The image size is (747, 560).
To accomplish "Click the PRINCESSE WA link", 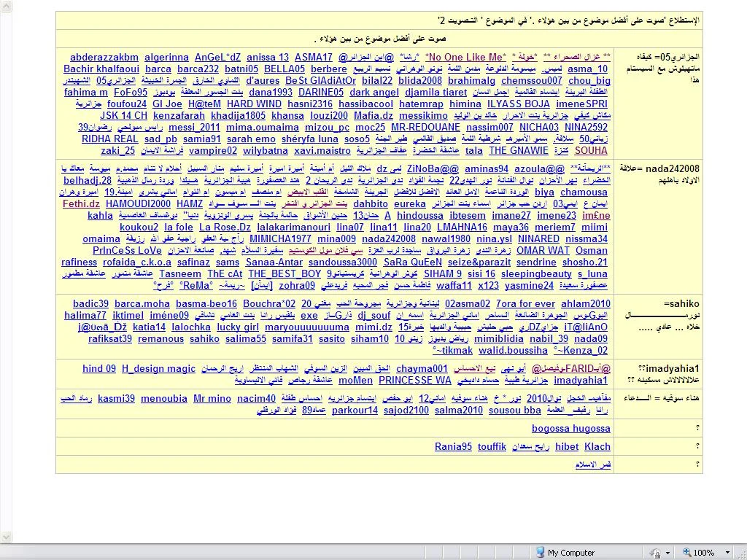I will click(415, 381).
